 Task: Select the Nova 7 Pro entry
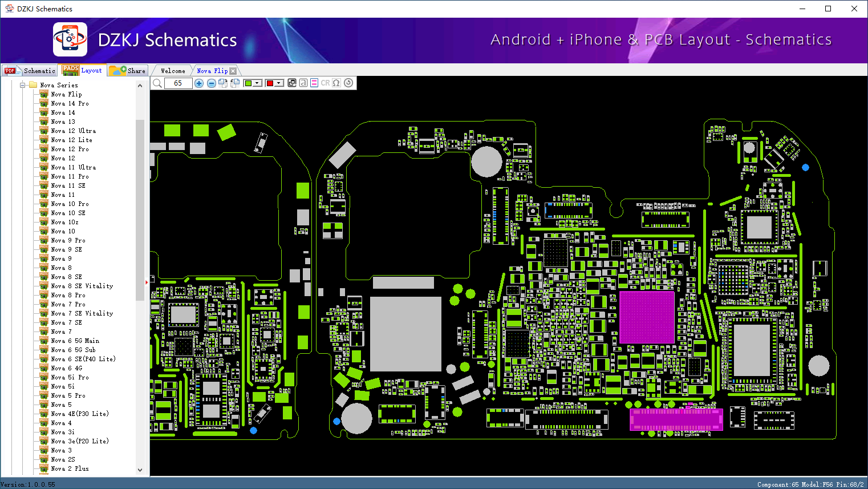68,304
